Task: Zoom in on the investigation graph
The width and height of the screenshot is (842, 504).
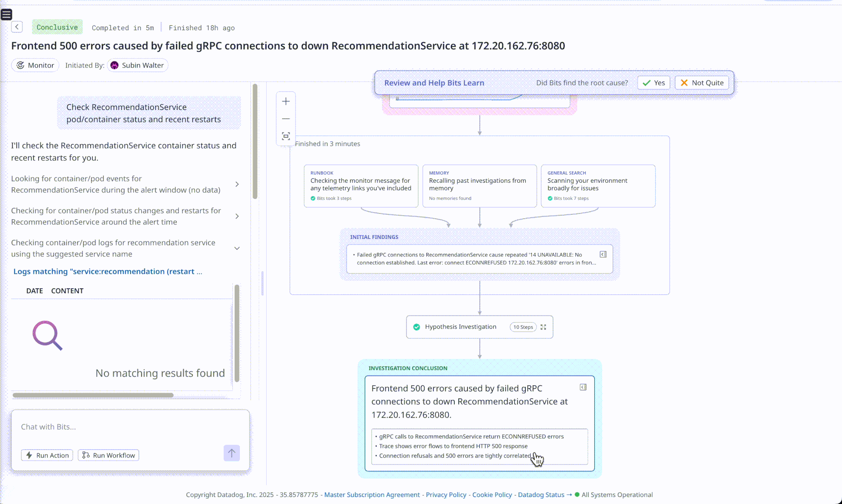Action: click(x=286, y=101)
